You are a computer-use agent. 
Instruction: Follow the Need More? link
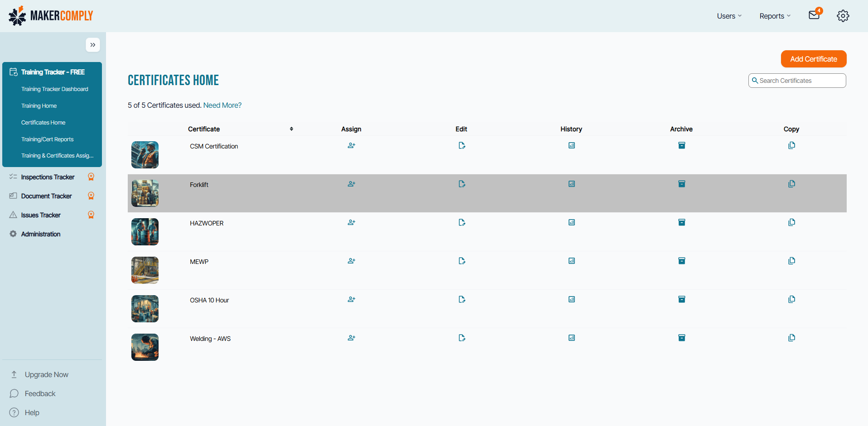pyautogui.click(x=222, y=105)
